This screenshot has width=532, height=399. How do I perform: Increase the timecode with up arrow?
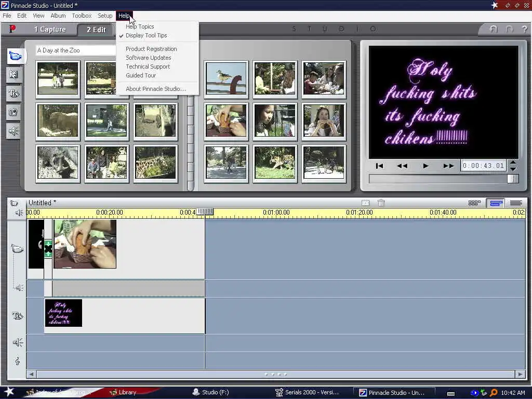tap(513, 162)
